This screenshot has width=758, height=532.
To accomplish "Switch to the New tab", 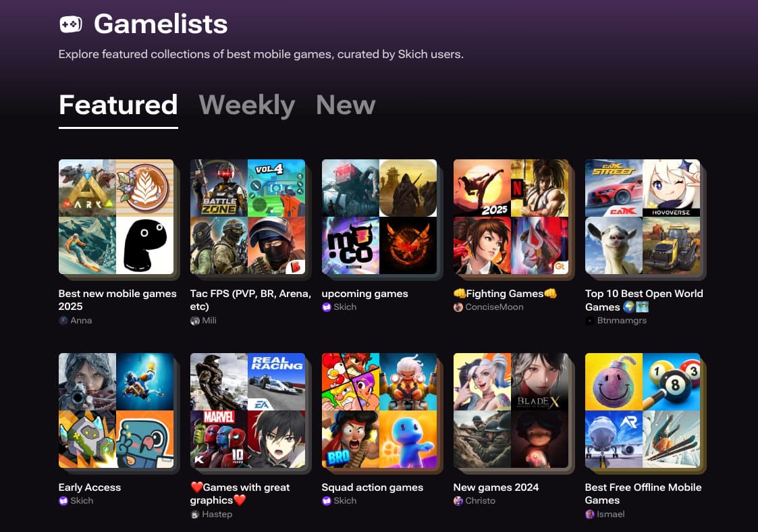I will coord(346,105).
